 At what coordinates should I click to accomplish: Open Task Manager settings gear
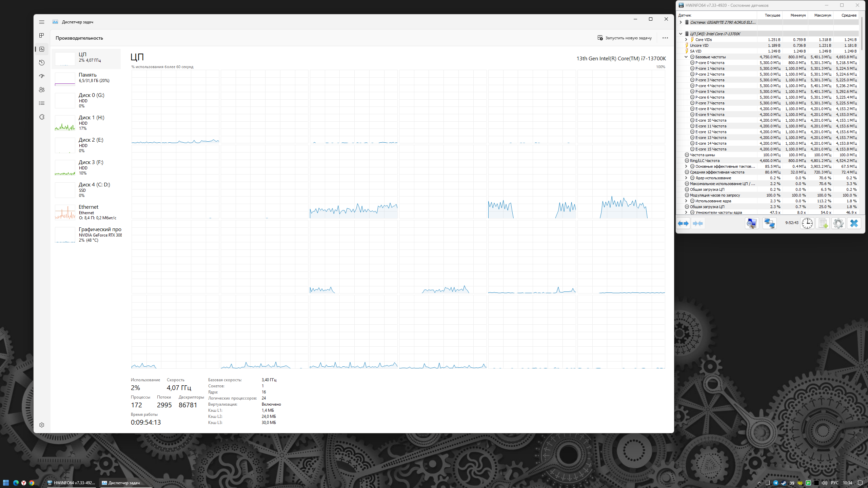click(42, 425)
